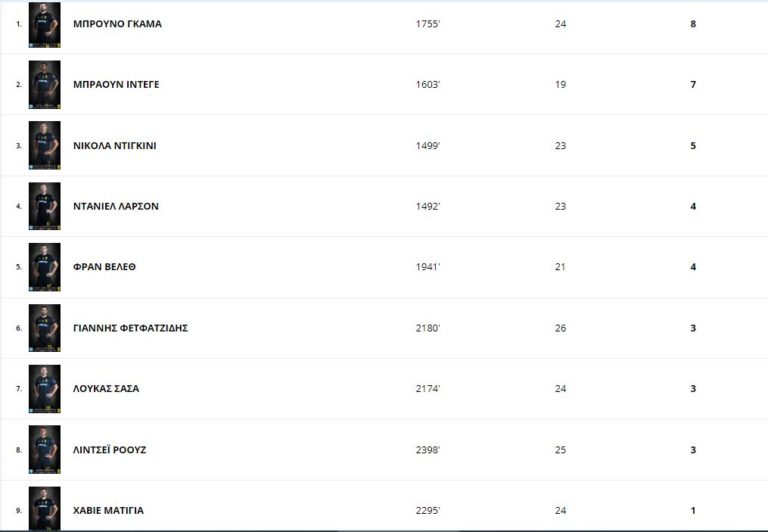This screenshot has height=532, width=768.
Task: Open the ΧΑΒΙΕ ΜΑΤΙΓΙΑ name link
Action: tap(108, 511)
